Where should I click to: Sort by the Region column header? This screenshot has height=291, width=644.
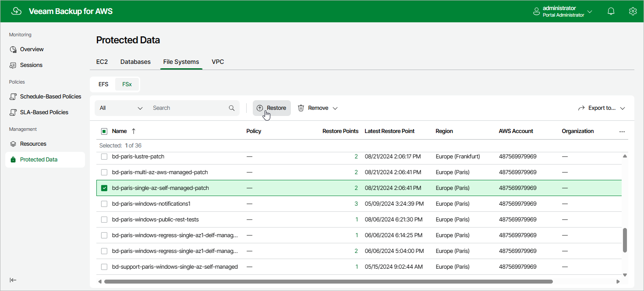click(444, 131)
